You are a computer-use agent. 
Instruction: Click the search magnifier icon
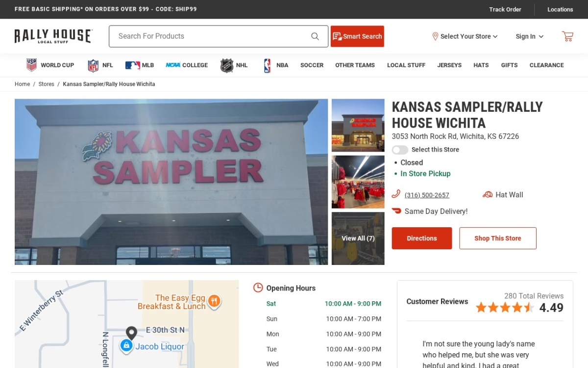click(315, 36)
